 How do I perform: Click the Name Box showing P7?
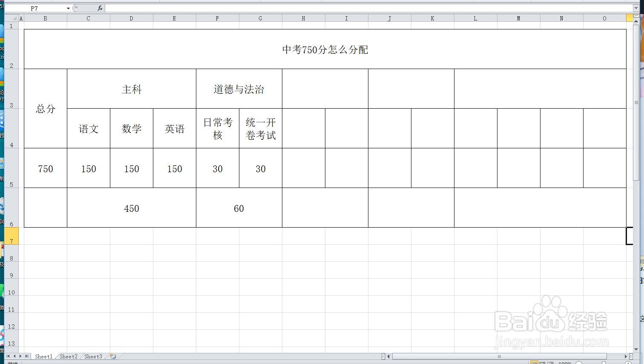tap(34, 8)
